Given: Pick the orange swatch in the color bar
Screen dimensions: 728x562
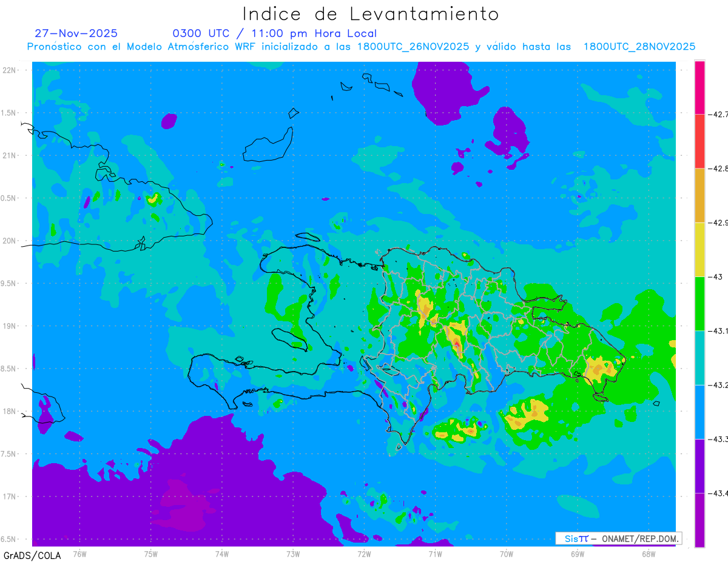Looking at the screenshot, I should 699,195.
